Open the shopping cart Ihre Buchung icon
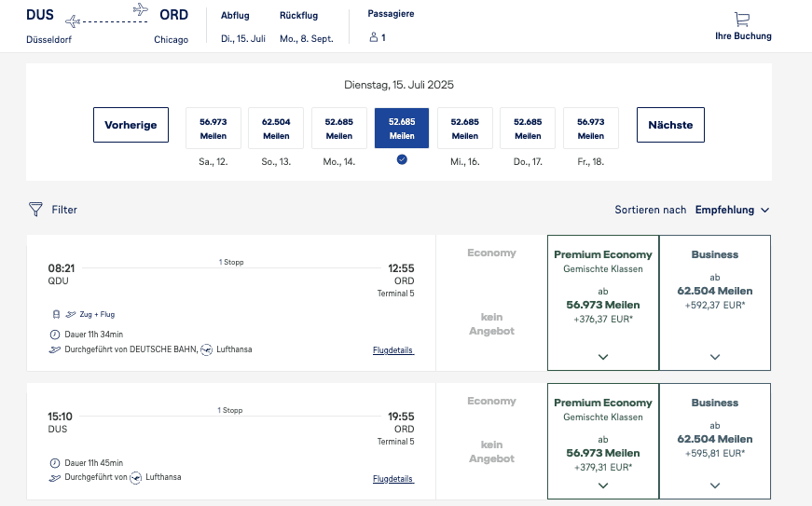The height and width of the screenshot is (506, 812). (x=742, y=20)
